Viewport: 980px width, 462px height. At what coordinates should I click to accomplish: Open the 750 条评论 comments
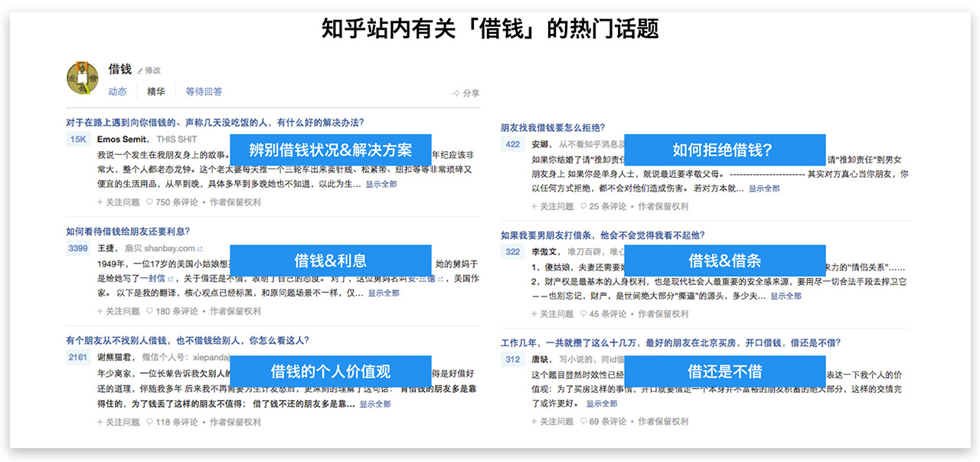pyautogui.click(x=171, y=202)
